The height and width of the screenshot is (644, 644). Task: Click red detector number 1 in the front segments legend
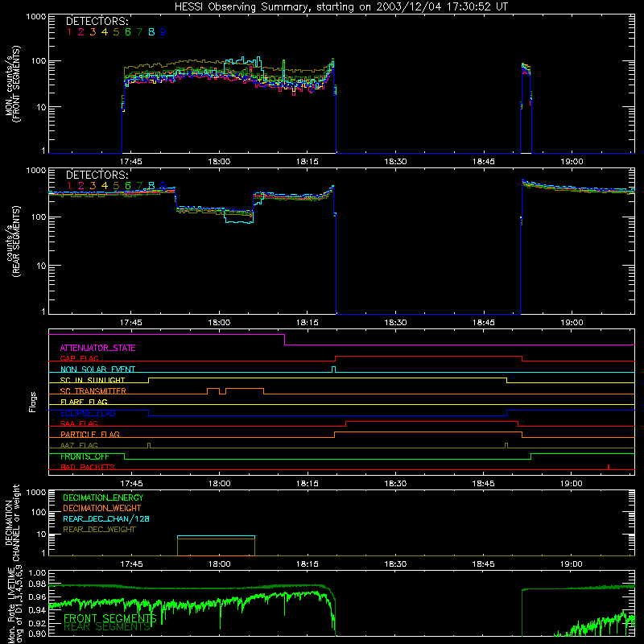(69, 32)
